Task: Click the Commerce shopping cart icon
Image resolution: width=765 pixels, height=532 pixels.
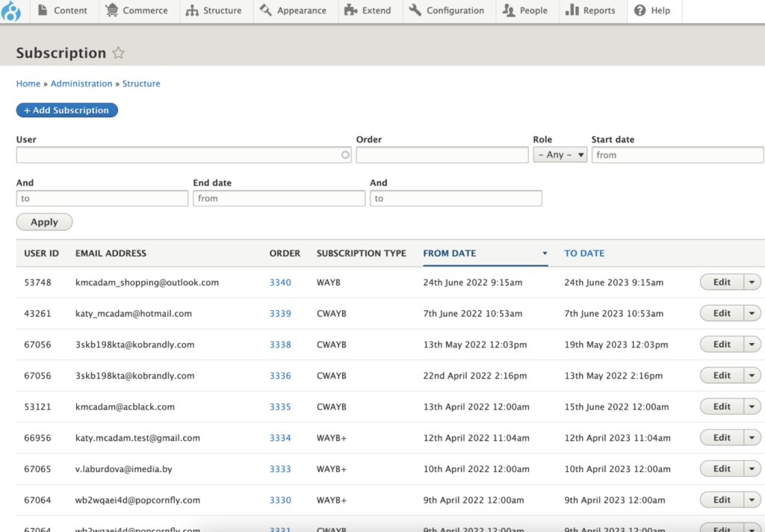Action: 112,10
